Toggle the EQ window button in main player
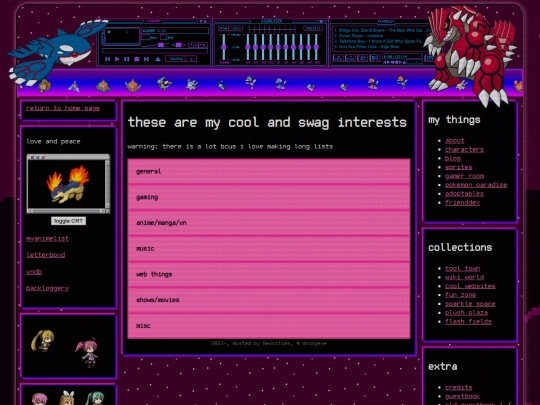This screenshot has height=405, width=540. (194, 45)
